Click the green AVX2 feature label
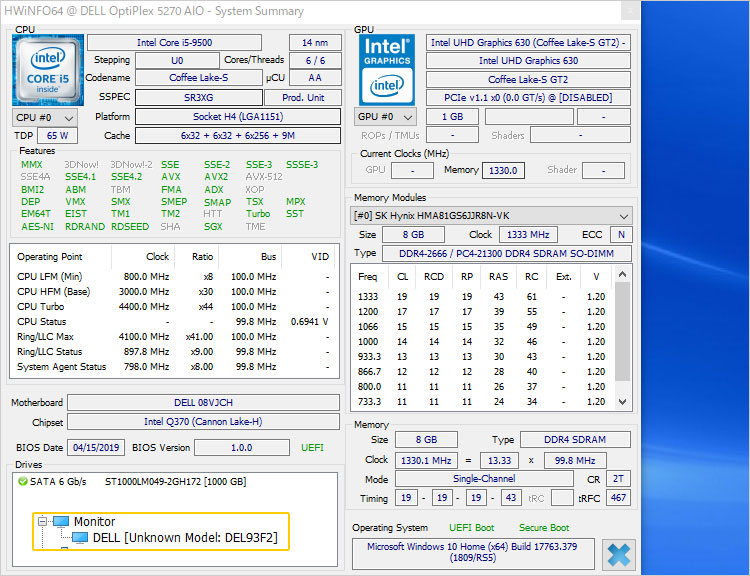750x576 pixels. 216,177
